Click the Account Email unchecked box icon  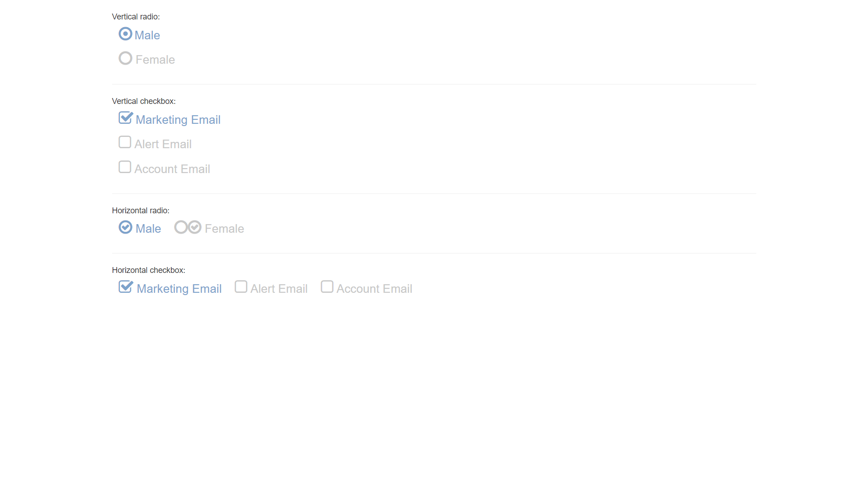tap(125, 168)
